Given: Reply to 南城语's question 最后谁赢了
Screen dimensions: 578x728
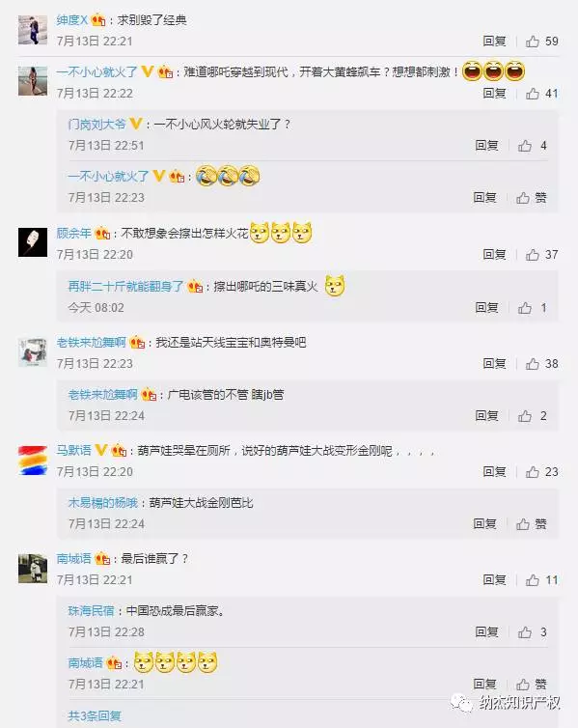Looking at the screenshot, I should (x=494, y=580).
